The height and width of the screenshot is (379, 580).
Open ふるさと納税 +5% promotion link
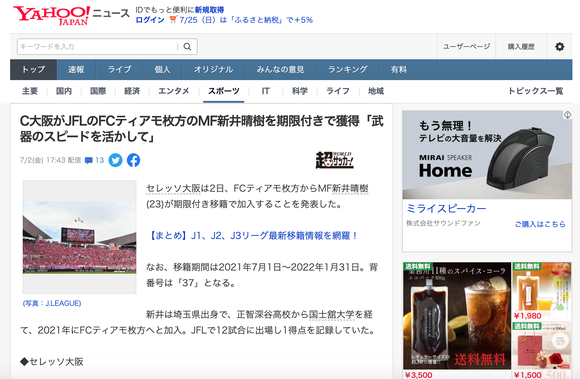point(246,20)
